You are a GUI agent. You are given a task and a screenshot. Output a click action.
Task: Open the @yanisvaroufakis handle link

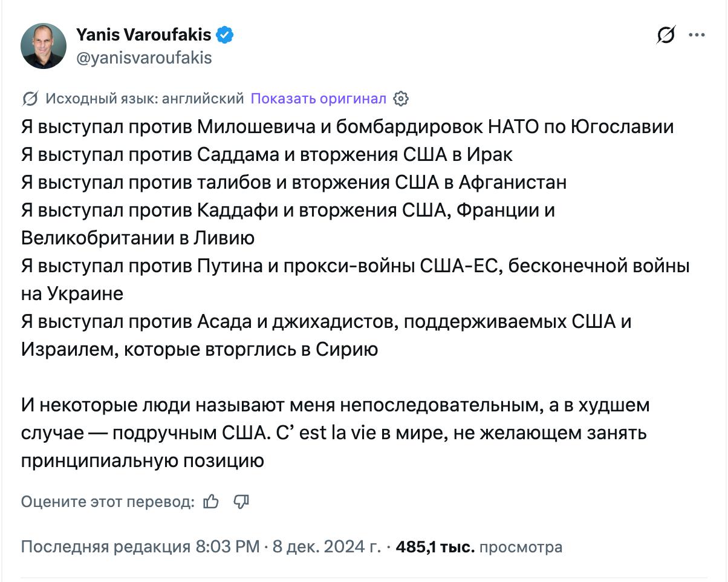pos(144,57)
